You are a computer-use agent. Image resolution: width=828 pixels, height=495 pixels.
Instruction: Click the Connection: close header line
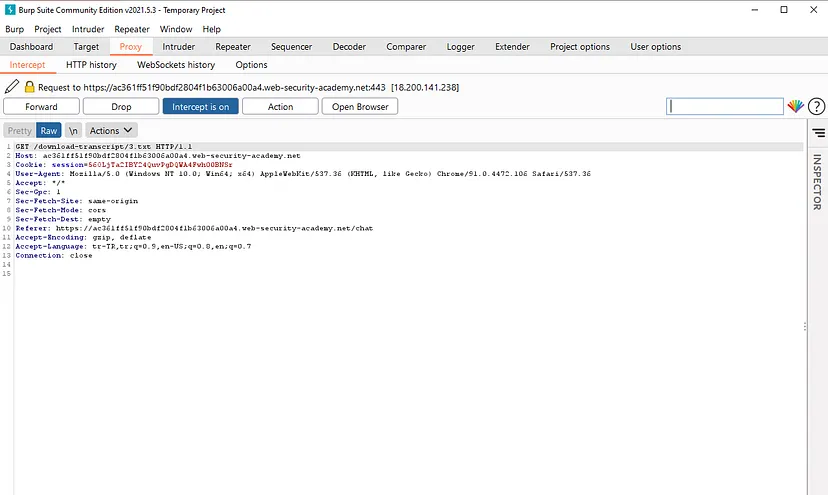54,255
